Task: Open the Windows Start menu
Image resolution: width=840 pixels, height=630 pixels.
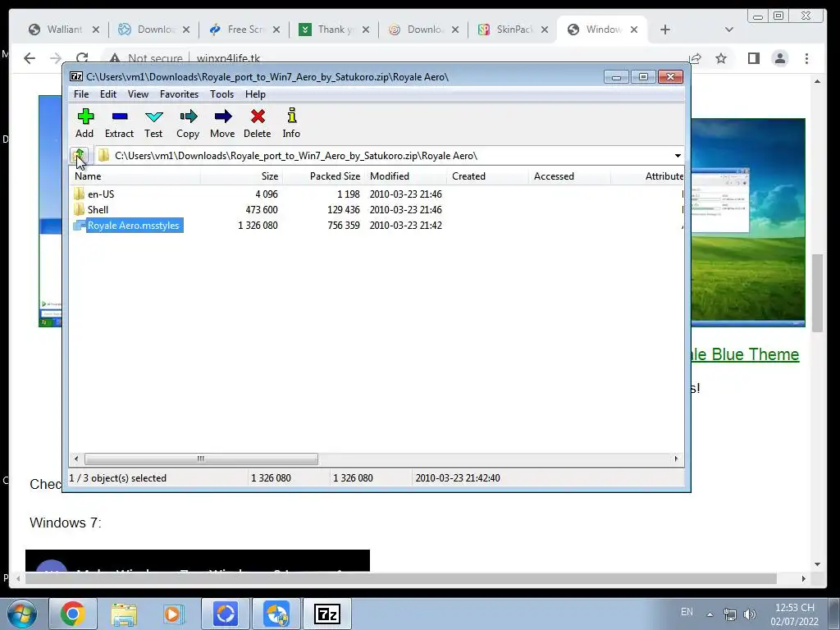Action: click(22, 614)
